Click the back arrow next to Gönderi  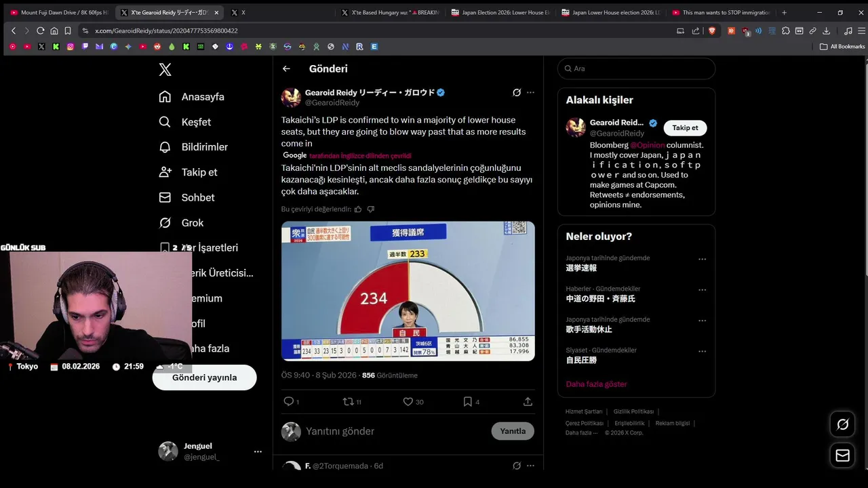[x=286, y=68]
